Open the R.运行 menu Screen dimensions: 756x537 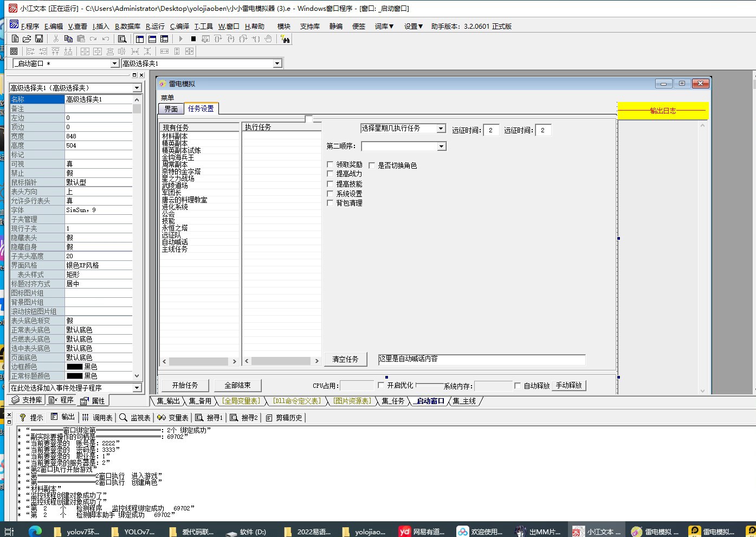coord(155,26)
